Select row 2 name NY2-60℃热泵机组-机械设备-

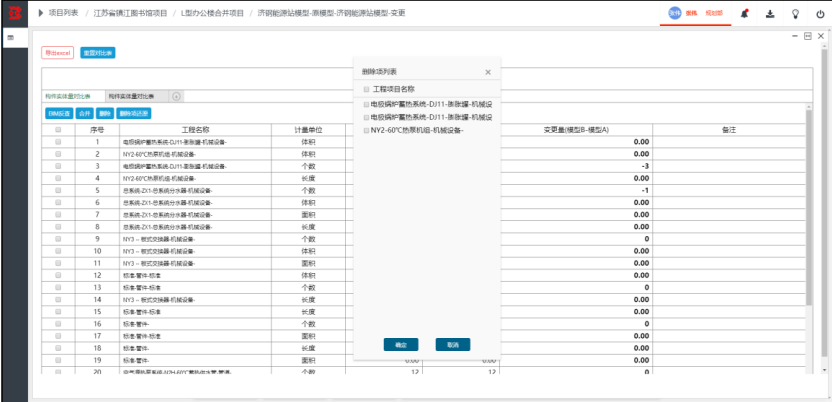(159, 154)
